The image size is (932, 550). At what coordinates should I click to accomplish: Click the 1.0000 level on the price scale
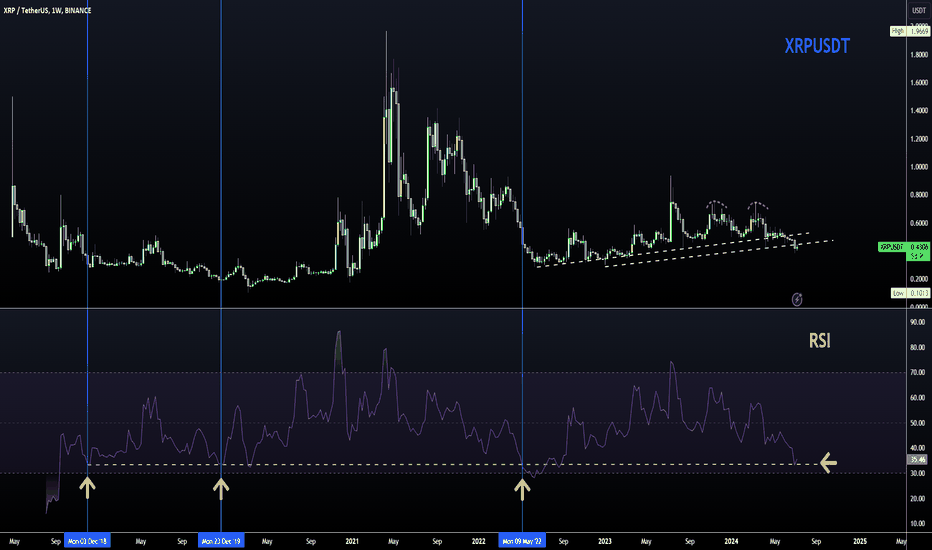(x=919, y=167)
